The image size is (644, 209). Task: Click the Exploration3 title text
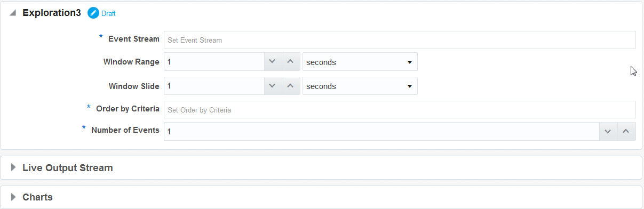[52, 13]
